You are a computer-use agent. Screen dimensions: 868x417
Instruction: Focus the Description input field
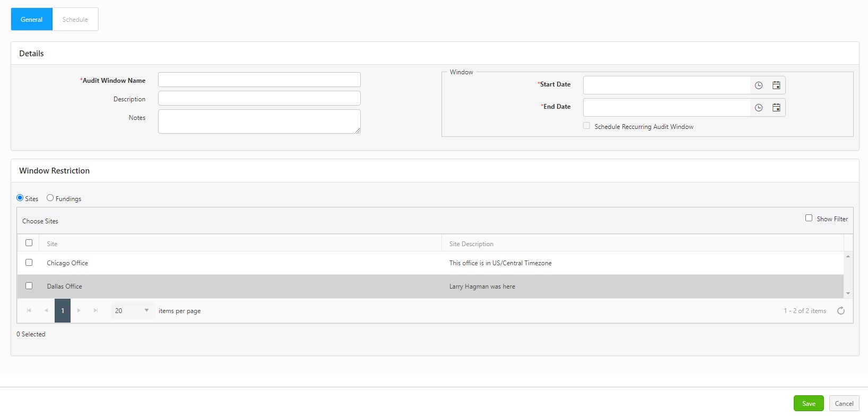(x=259, y=98)
